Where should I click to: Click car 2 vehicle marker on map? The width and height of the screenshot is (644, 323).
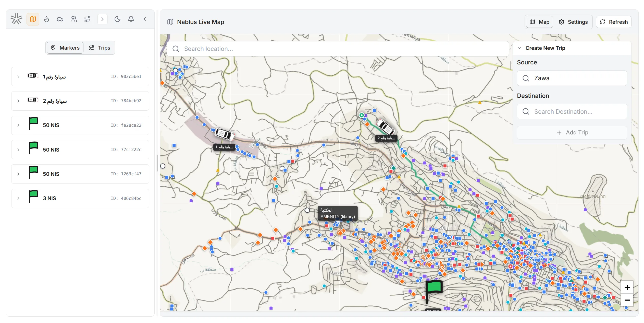point(386,127)
